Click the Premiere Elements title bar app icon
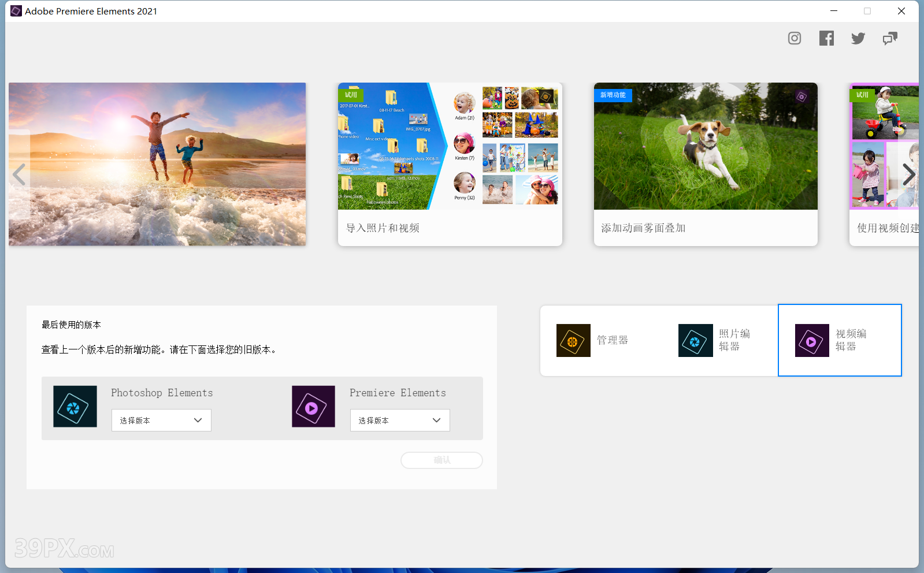 pyautogui.click(x=16, y=11)
